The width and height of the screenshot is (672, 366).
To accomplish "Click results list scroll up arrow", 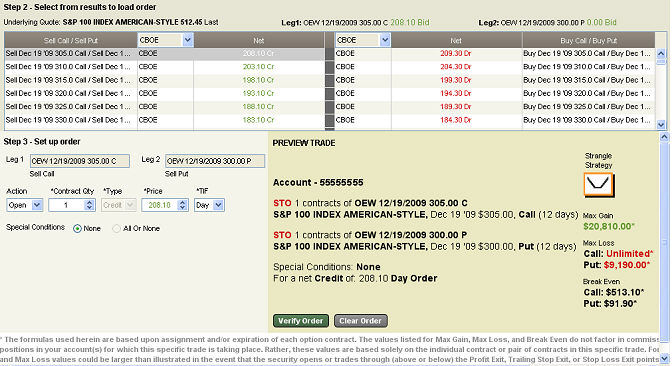I will pyautogui.click(x=660, y=54).
